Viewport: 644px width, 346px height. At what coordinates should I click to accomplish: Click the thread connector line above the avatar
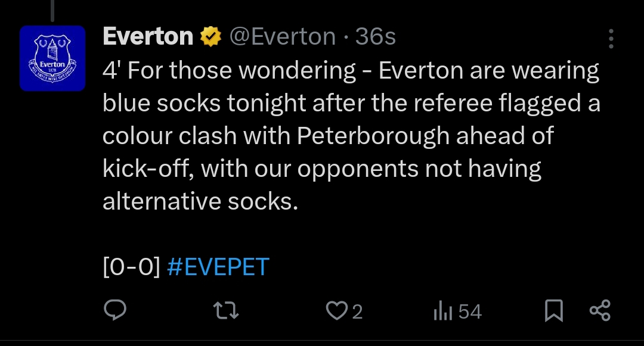point(52,10)
